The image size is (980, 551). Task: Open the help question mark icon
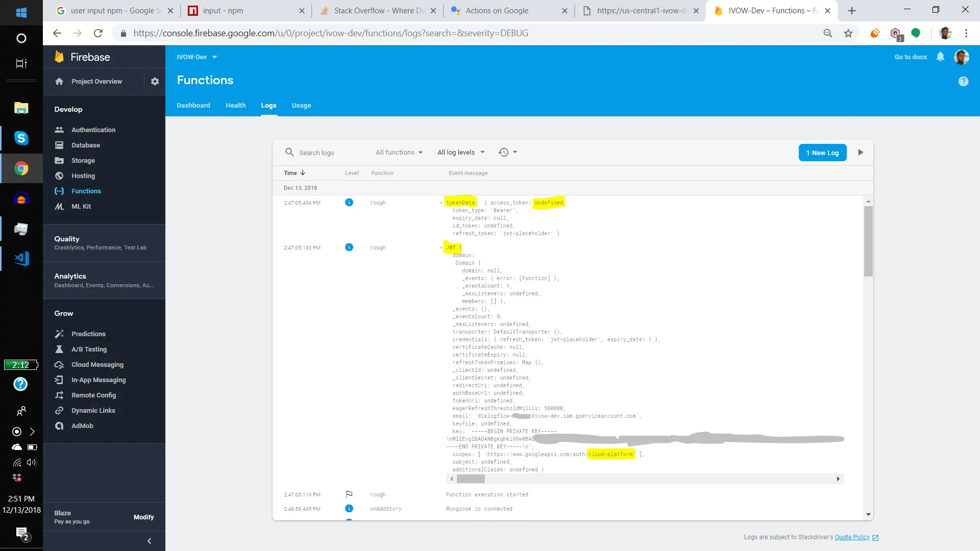coord(963,82)
